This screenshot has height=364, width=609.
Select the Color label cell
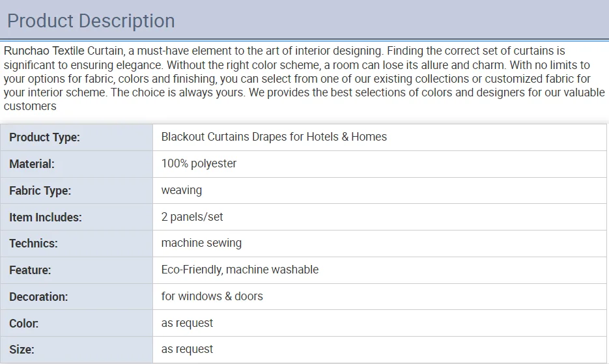pos(77,323)
